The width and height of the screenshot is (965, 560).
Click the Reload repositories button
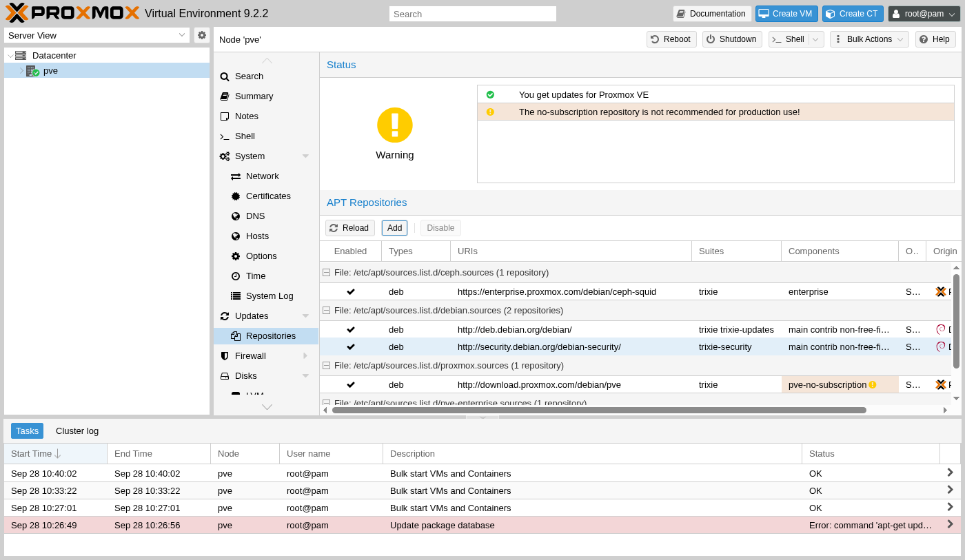350,228
